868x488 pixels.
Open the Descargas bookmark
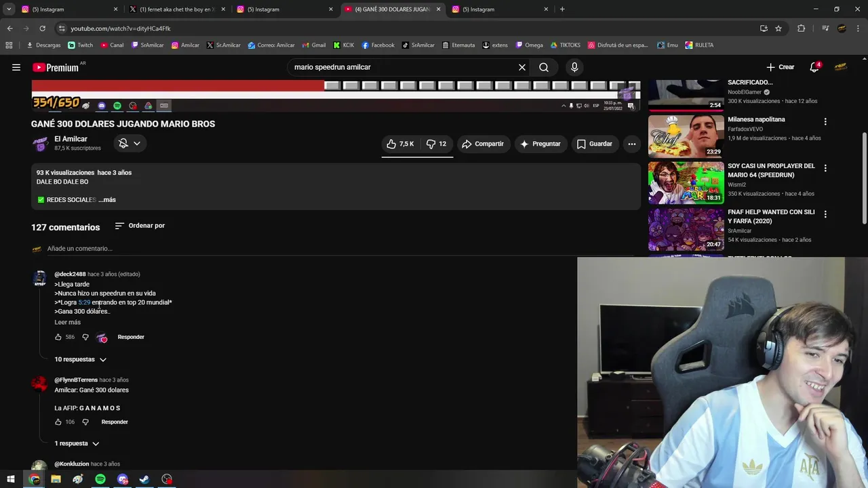pyautogui.click(x=43, y=45)
